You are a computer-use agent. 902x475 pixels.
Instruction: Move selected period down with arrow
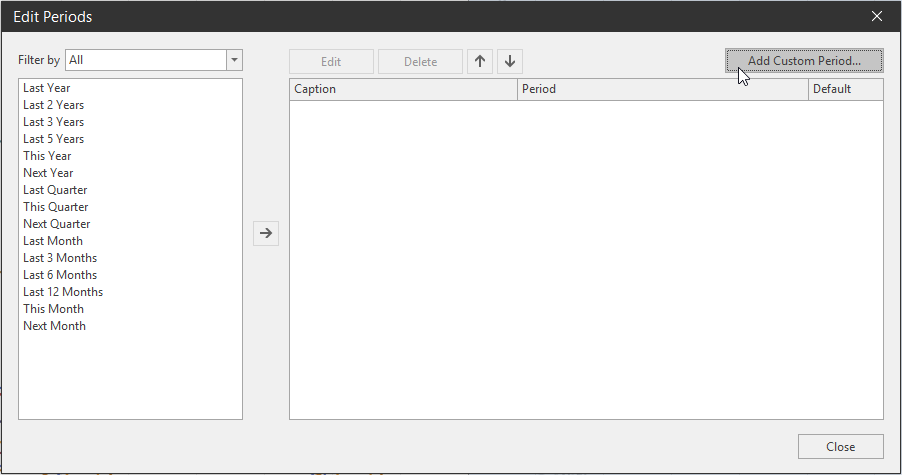pos(510,61)
